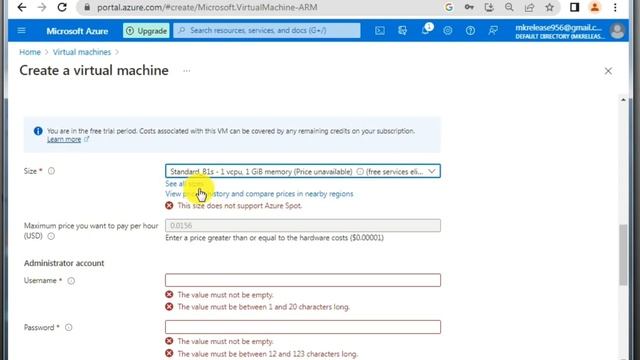Bookmark this page with the star icon
Viewport: 640px width, 360px height.
point(549,7)
